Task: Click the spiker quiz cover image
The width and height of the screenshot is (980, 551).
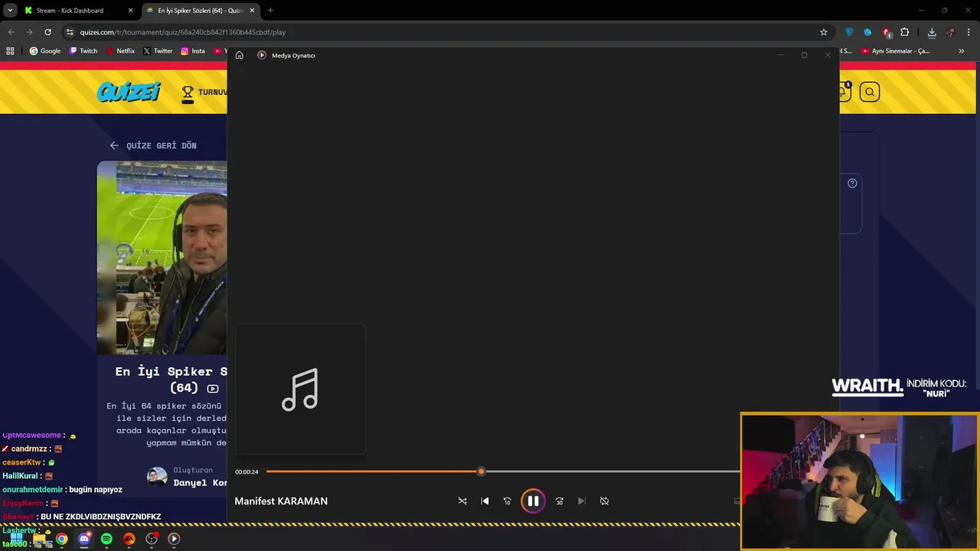Action: pos(162,257)
